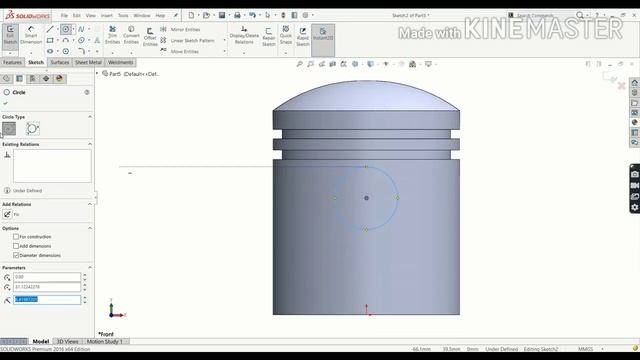The image size is (640, 360).
Task: Select the Corner Rectangle tool
Action: click(50, 40)
